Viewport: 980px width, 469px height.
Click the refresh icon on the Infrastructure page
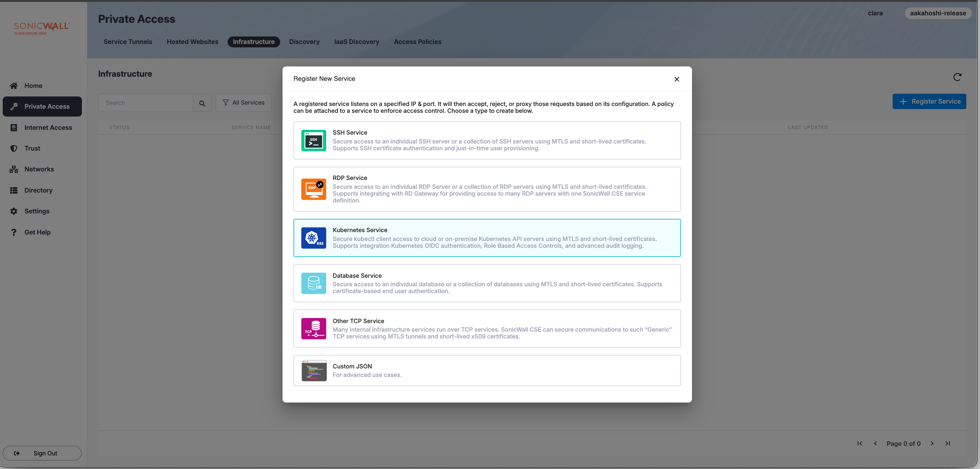click(957, 77)
